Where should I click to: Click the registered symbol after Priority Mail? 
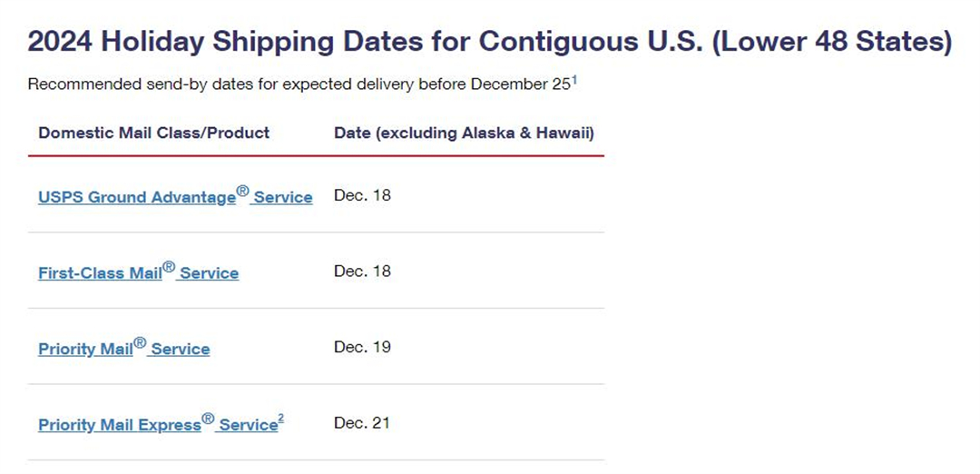coord(140,342)
